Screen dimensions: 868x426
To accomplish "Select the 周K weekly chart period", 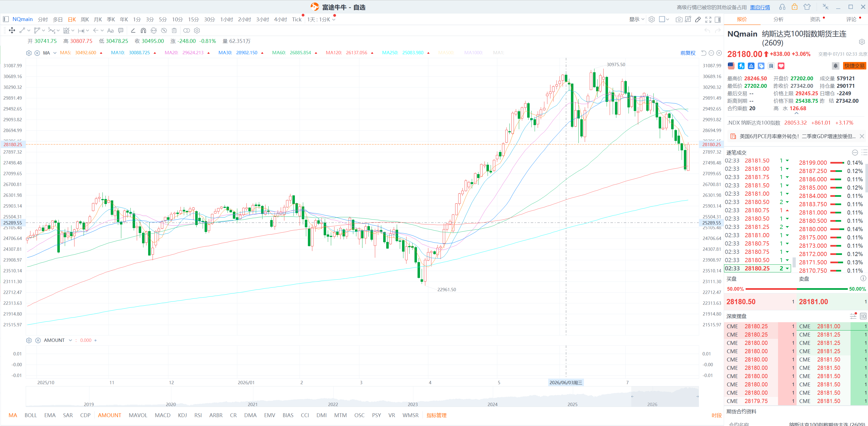I will [85, 20].
